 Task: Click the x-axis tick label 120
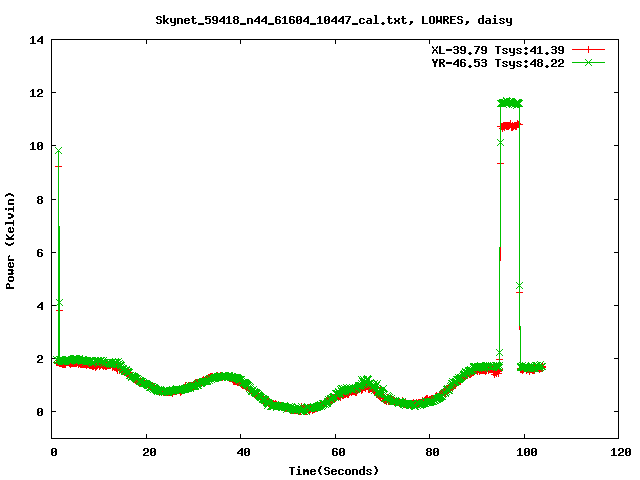[x=621, y=452]
